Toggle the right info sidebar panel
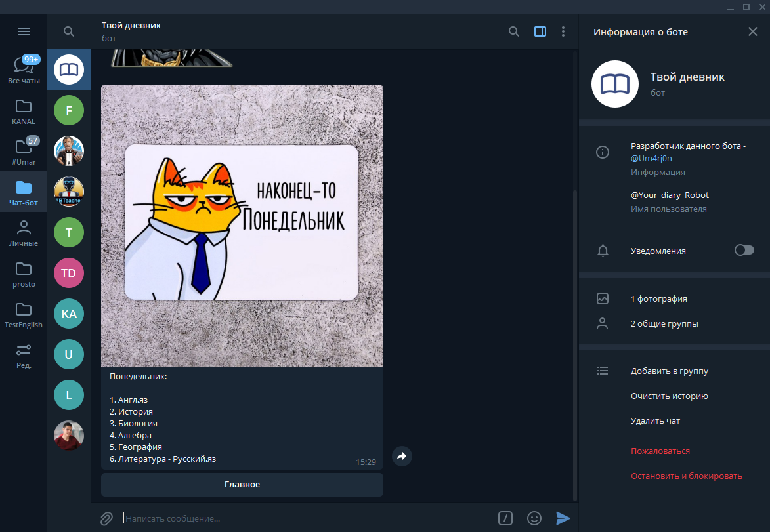This screenshot has width=770, height=532. pyautogui.click(x=540, y=31)
